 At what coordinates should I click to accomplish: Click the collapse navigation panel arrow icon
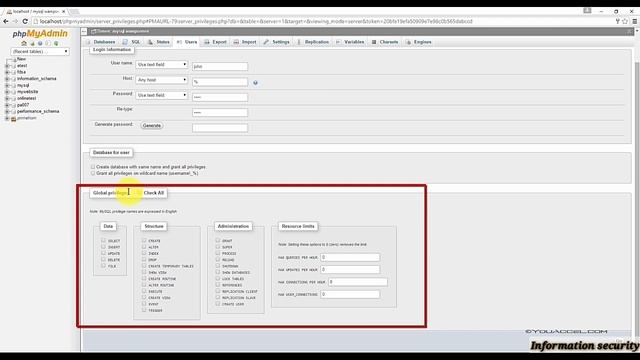pyautogui.click(x=84, y=31)
